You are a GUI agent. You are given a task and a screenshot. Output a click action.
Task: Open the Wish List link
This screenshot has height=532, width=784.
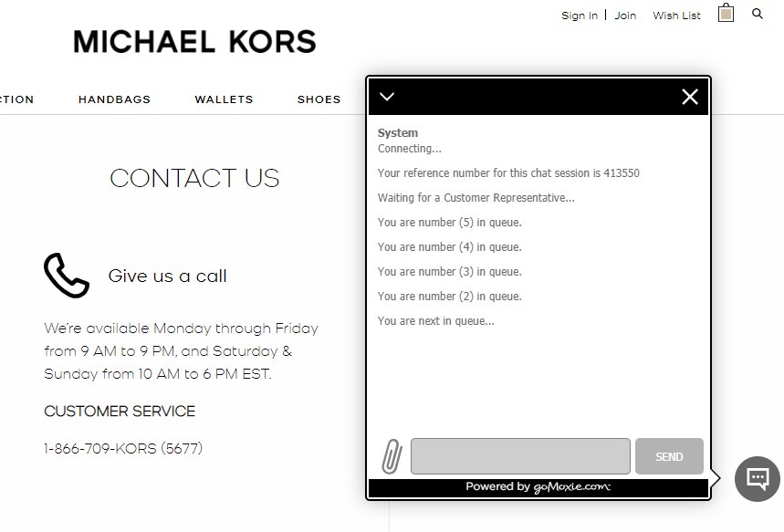click(x=676, y=16)
